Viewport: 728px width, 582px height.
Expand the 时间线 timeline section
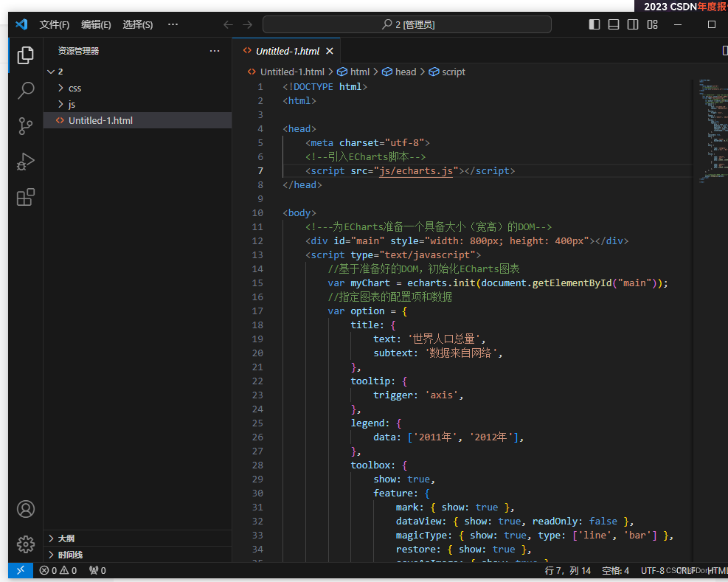click(137, 555)
